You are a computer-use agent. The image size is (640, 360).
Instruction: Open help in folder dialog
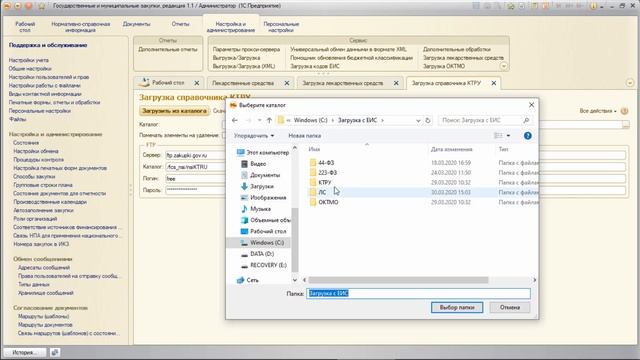(x=527, y=136)
